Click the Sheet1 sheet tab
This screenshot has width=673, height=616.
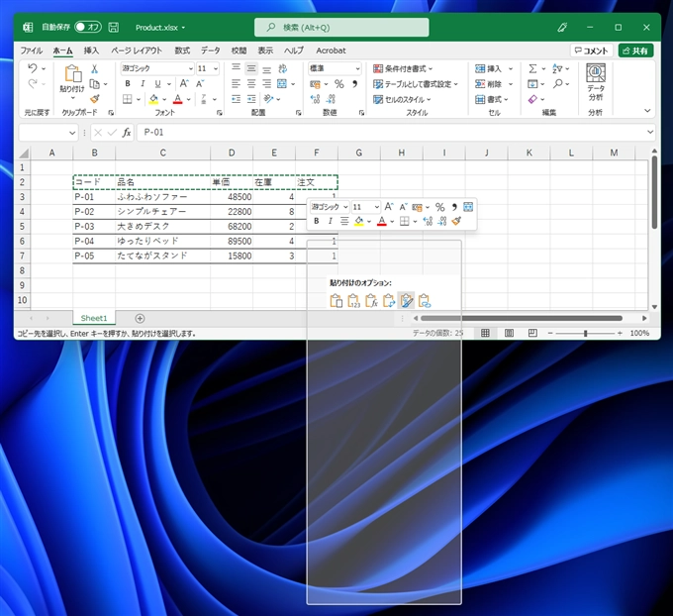pyautogui.click(x=94, y=318)
